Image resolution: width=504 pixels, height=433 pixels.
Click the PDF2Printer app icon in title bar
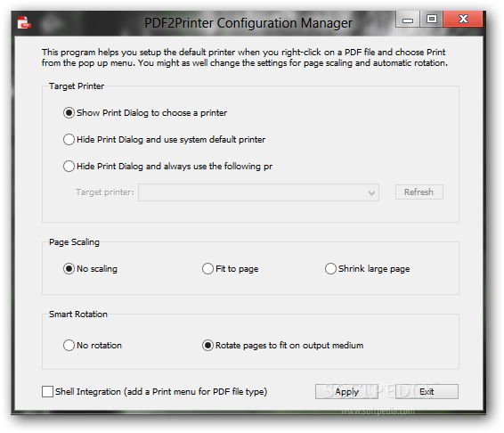(x=24, y=22)
